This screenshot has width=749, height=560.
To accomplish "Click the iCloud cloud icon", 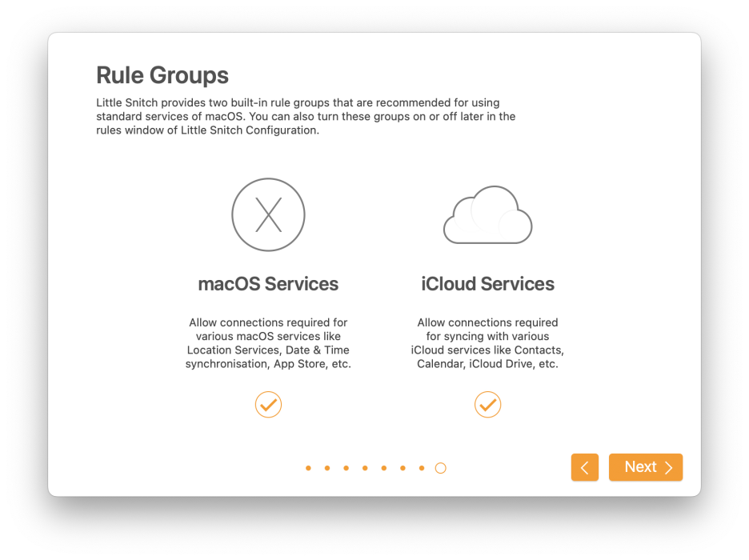I will [487, 215].
